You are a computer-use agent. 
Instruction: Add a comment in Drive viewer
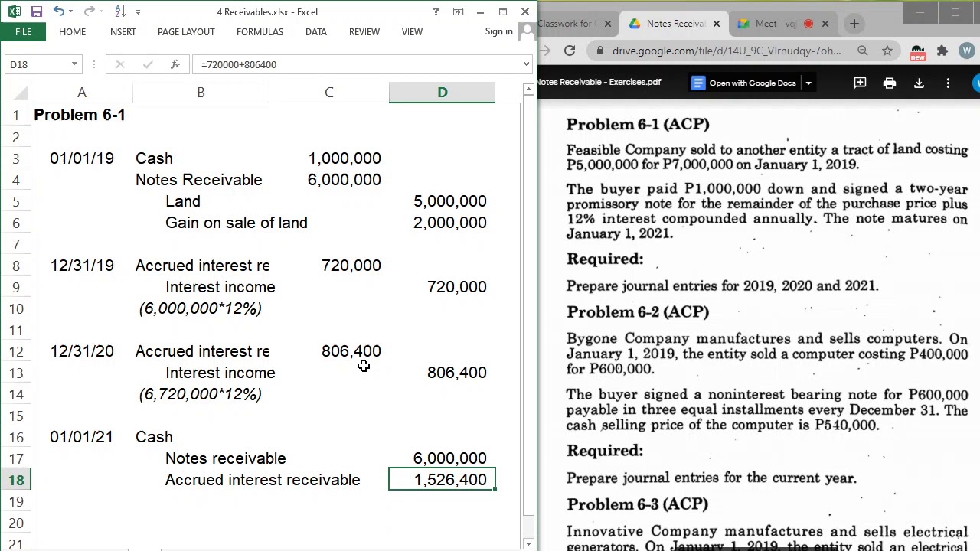point(860,83)
